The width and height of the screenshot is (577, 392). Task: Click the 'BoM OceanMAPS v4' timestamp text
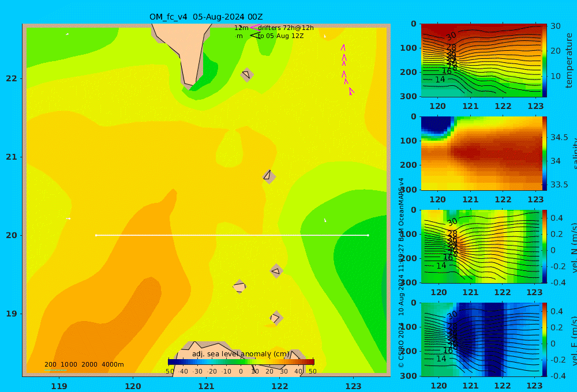(x=401, y=210)
